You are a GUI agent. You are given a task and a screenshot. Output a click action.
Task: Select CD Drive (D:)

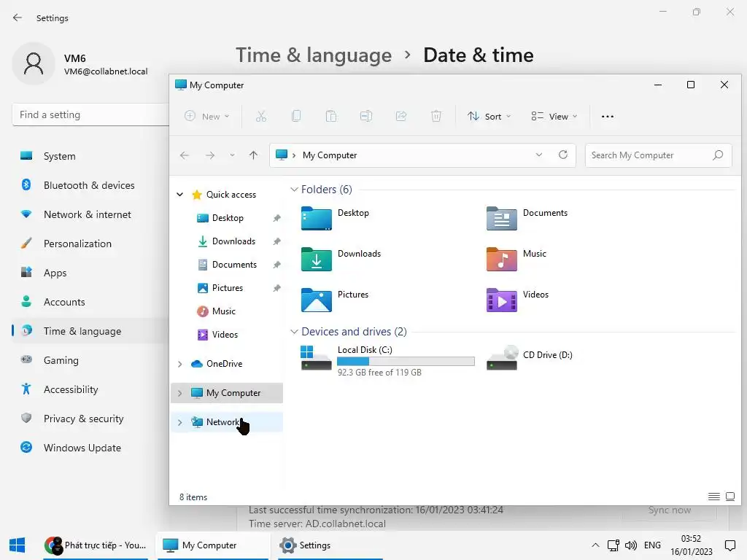click(530, 358)
